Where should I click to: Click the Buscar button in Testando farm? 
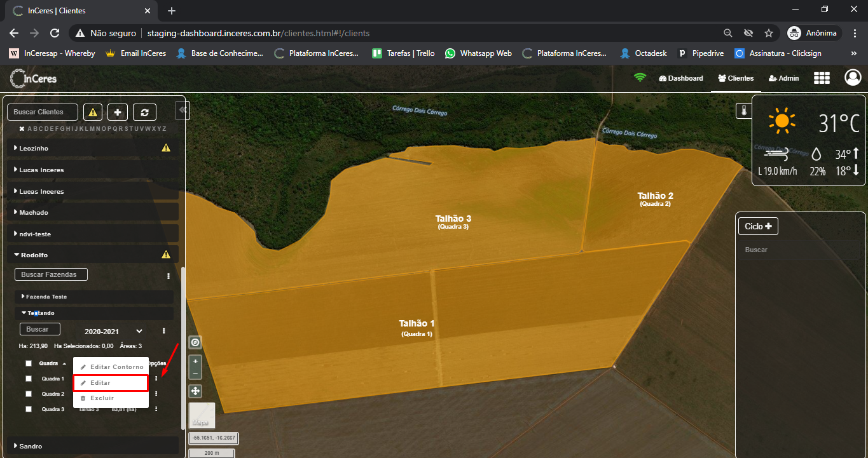39,329
